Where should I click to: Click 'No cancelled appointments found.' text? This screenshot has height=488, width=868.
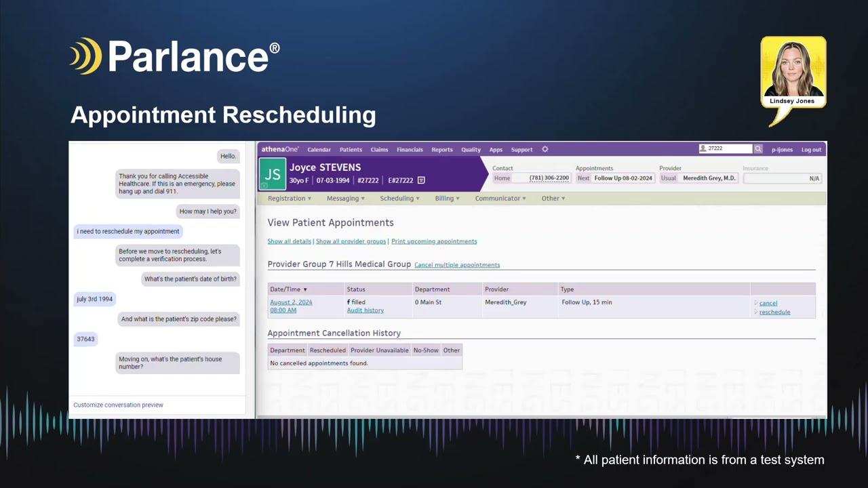pos(319,363)
